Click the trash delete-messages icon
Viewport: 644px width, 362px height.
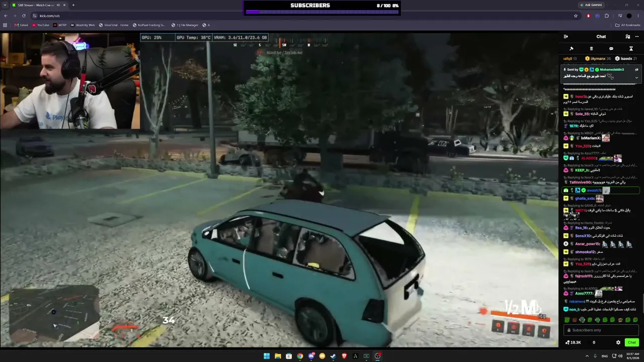(591, 49)
